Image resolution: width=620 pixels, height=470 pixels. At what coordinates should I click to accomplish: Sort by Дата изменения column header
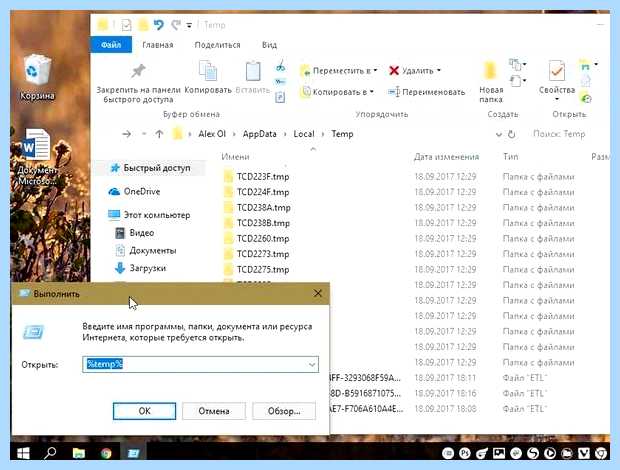coord(446,157)
